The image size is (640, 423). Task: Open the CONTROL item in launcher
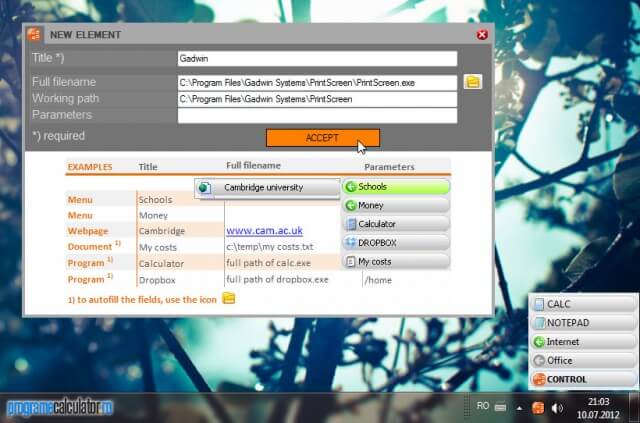(583, 379)
